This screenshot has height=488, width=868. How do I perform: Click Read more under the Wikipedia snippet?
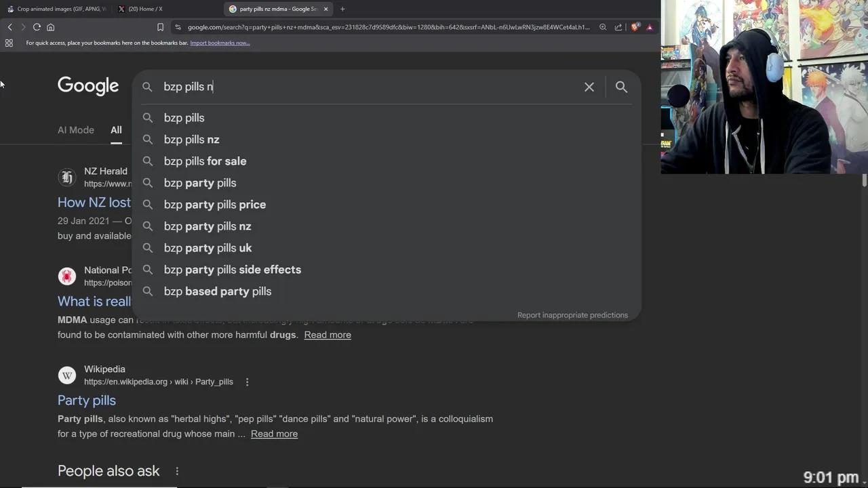click(274, 434)
